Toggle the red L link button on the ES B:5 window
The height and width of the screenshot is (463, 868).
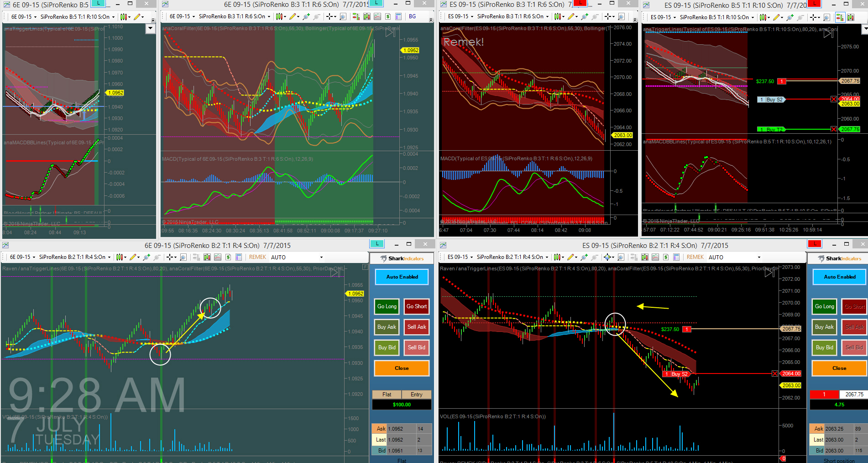(814, 4)
